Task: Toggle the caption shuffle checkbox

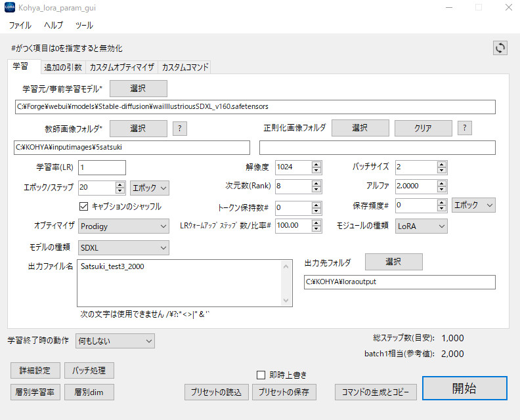Action: (x=83, y=206)
